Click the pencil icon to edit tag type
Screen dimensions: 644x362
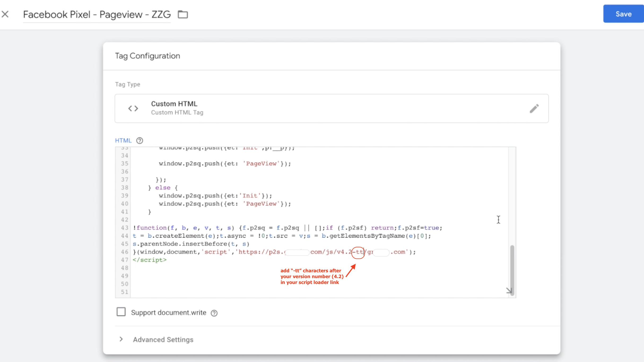[x=534, y=108]
